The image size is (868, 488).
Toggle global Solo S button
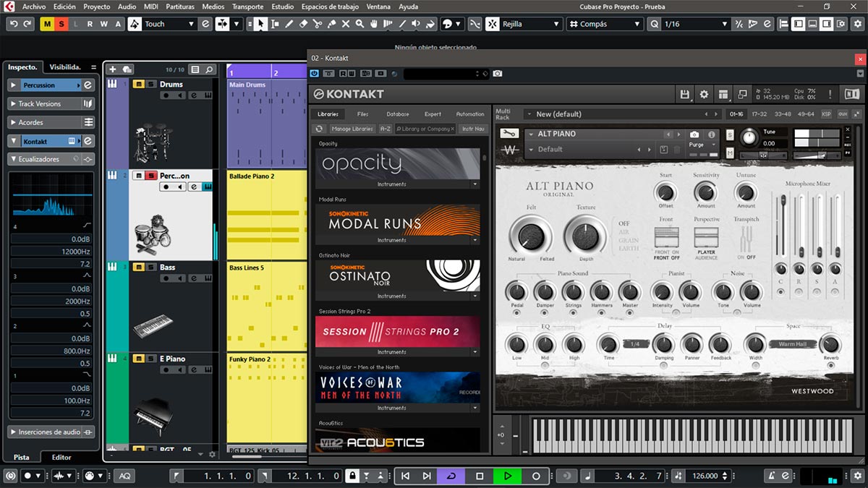(x=61, y=24)
